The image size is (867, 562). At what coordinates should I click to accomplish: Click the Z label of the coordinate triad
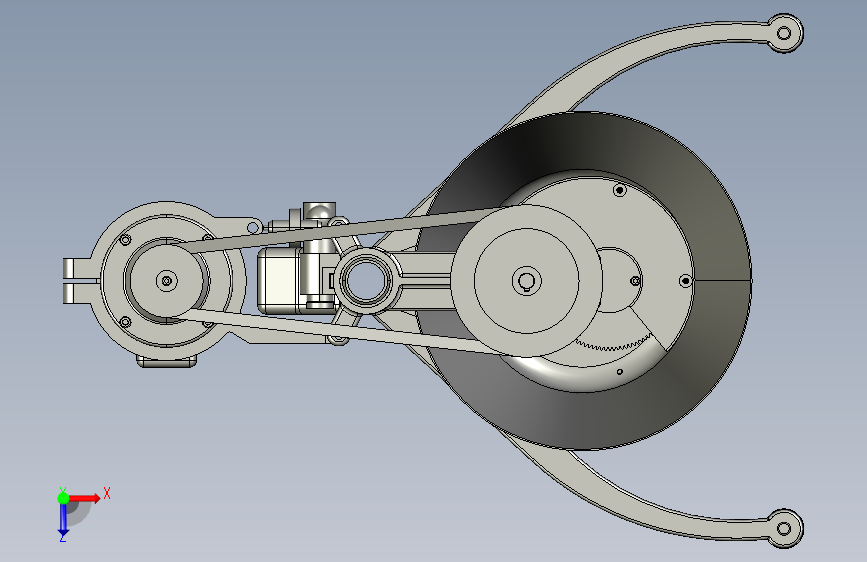point(63,537)
